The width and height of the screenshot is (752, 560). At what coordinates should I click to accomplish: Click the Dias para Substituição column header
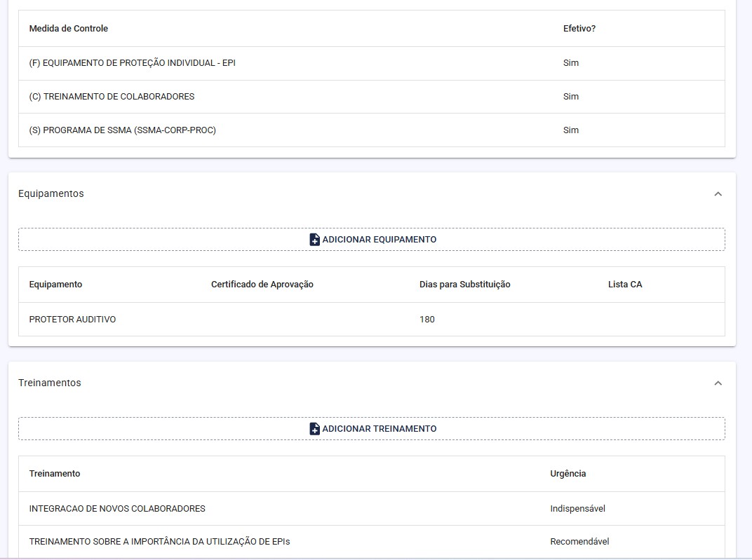pyautogui.click(x=464, y=285)
